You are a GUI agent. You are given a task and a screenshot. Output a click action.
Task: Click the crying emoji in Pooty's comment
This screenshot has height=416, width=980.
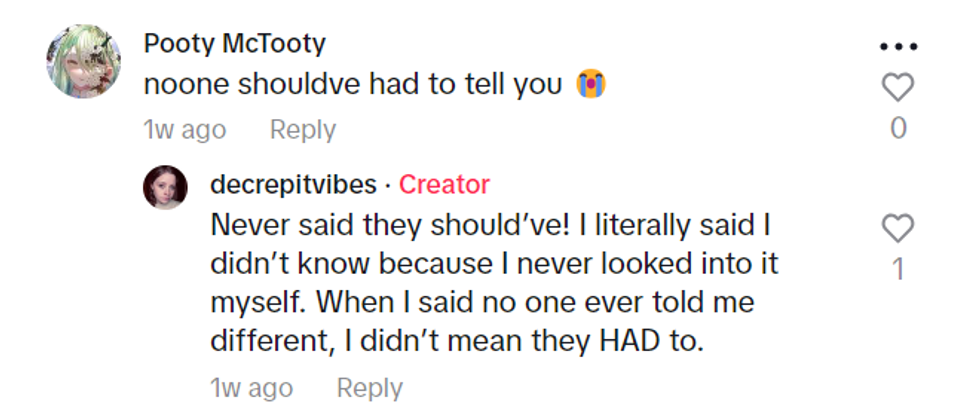tap(592, 86)
